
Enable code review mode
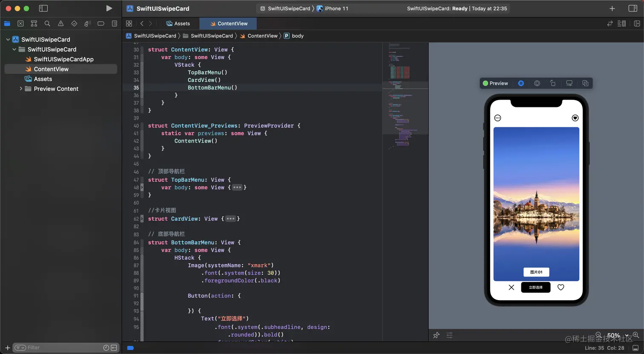[x=610, y=23]
